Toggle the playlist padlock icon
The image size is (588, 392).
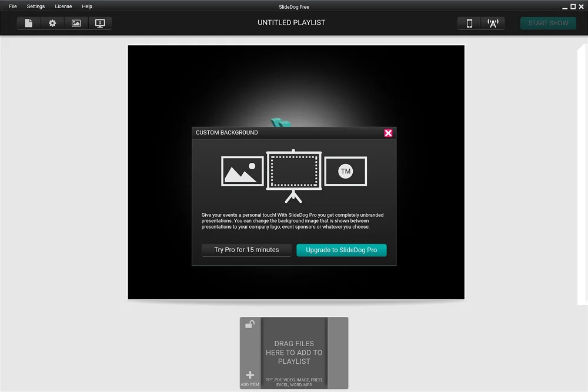coord(250,324)
